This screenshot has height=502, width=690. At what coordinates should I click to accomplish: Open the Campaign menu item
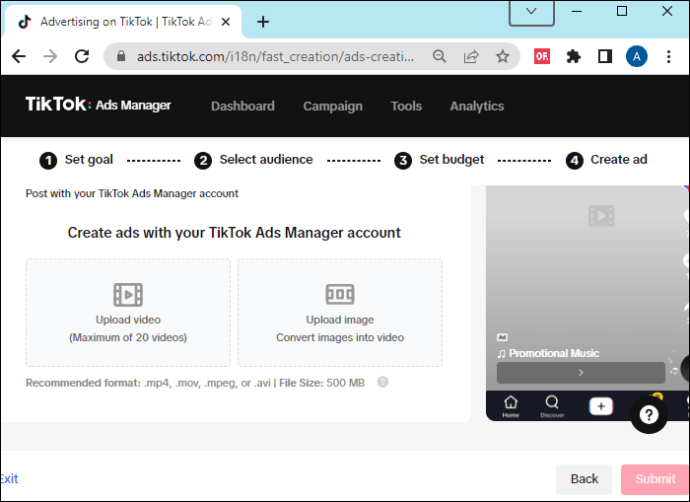click(x=333, y=106)
